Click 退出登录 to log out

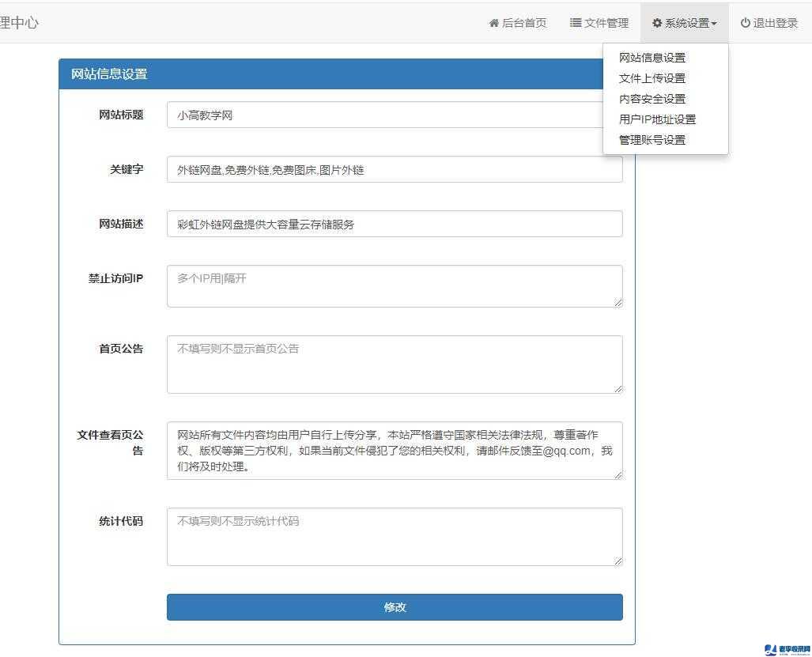(776, 23)
